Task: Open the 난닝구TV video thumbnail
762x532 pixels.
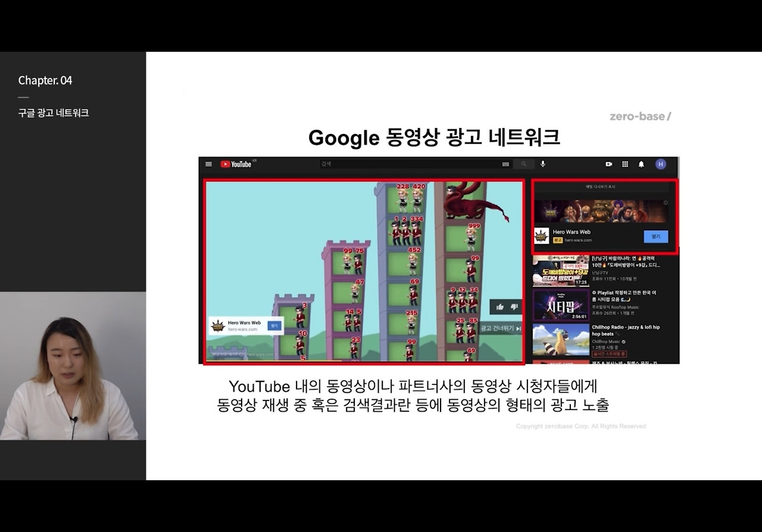Action: click(561, 271)
